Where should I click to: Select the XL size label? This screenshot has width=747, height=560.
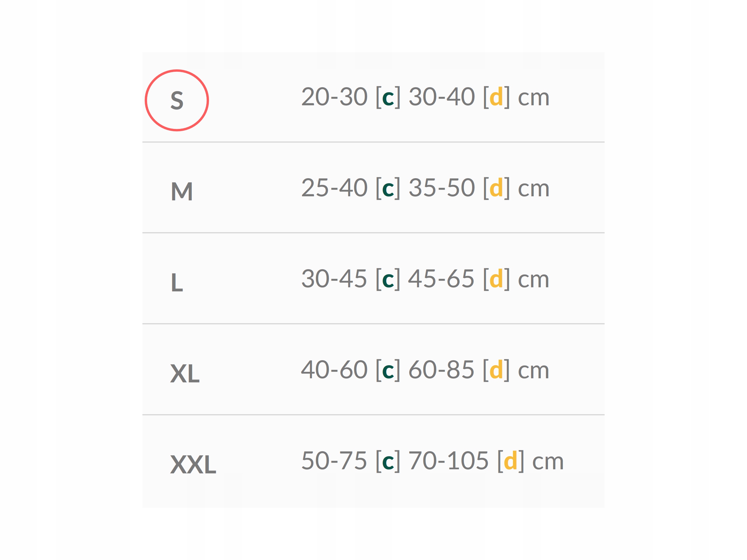pos(185,373)
